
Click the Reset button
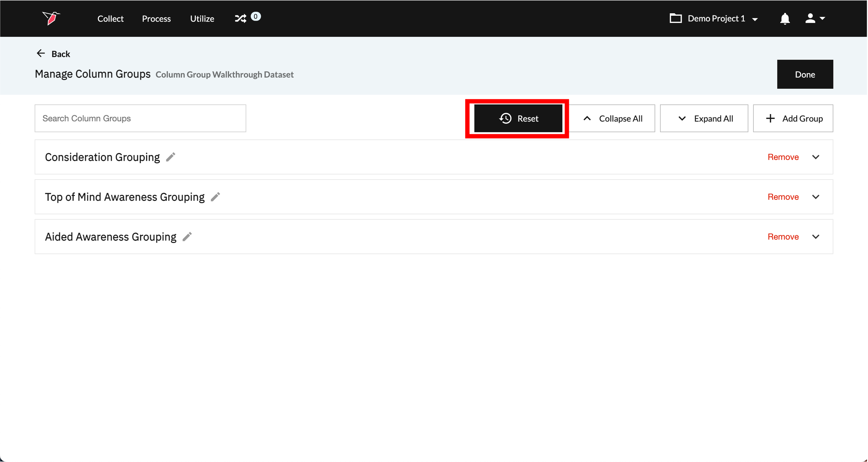point(518,118)
